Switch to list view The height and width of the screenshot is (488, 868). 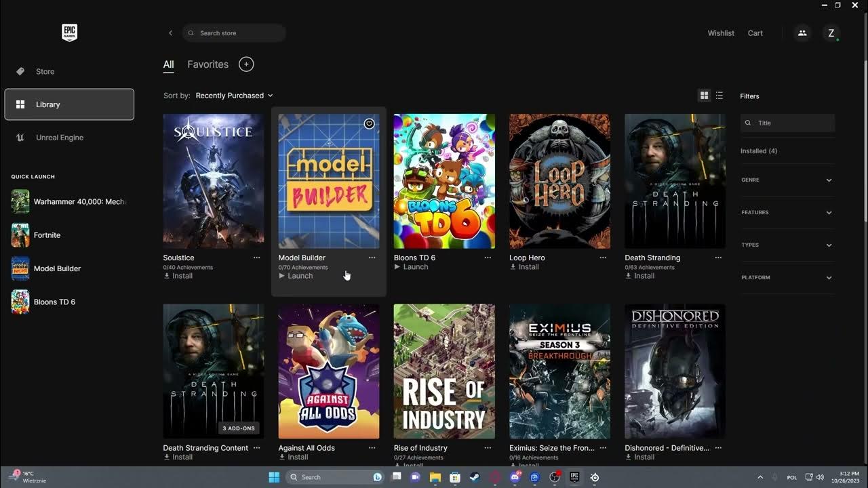coord(719,96)
